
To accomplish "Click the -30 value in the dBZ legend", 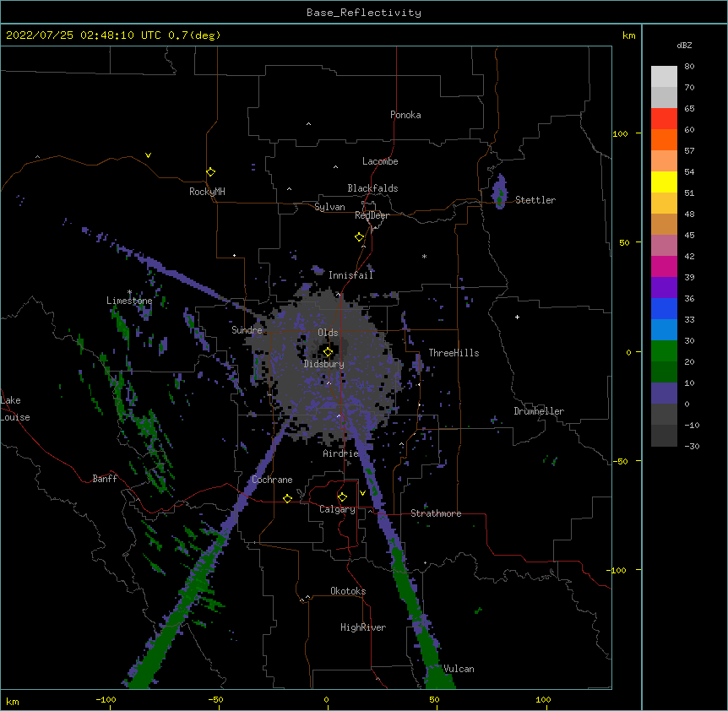I will point(692,446).
